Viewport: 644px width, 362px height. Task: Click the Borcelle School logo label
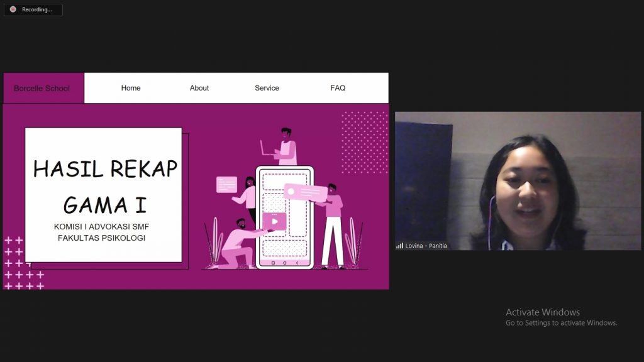(42, 88)
